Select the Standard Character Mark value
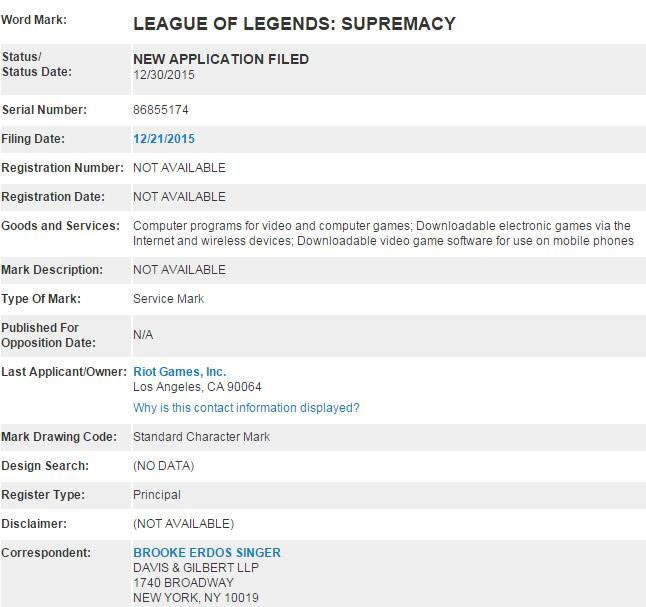Screen dimensions: 646x607 [x=201, y=437]
